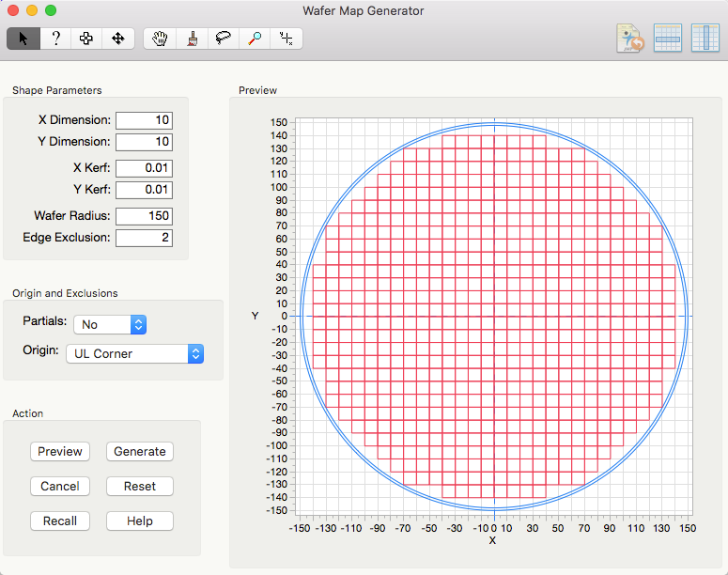Click the Preview button
Image resolution: width=728 pixels, height=575 pixels.
click(x=60, y=452)
